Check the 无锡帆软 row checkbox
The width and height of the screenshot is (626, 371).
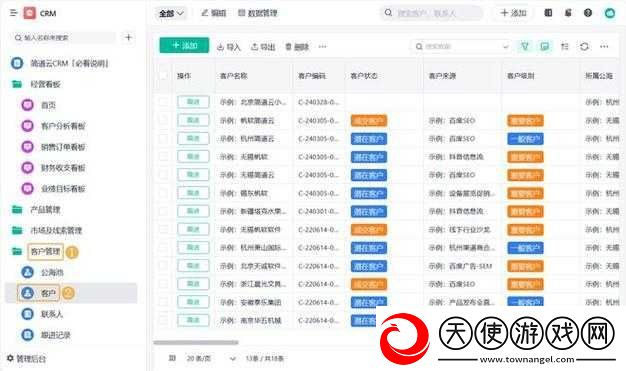click(163, 157)
